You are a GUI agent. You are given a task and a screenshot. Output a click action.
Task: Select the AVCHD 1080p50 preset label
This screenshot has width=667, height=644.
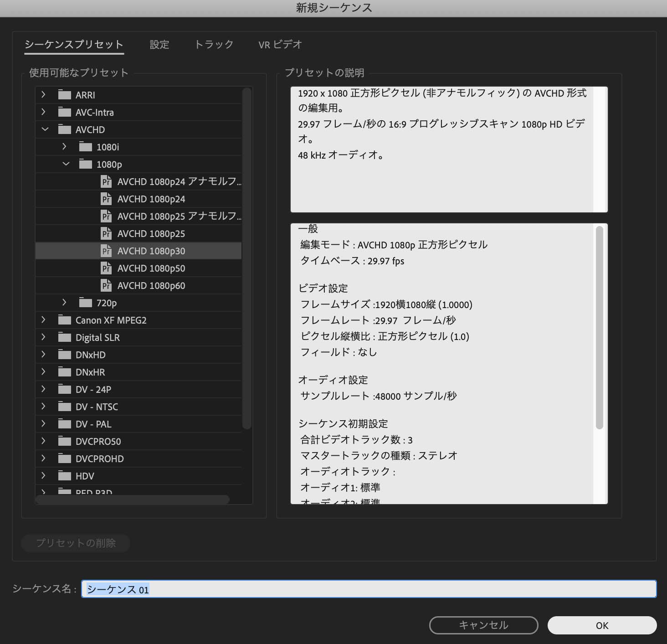pyautogui.click(x=151, y=268)
